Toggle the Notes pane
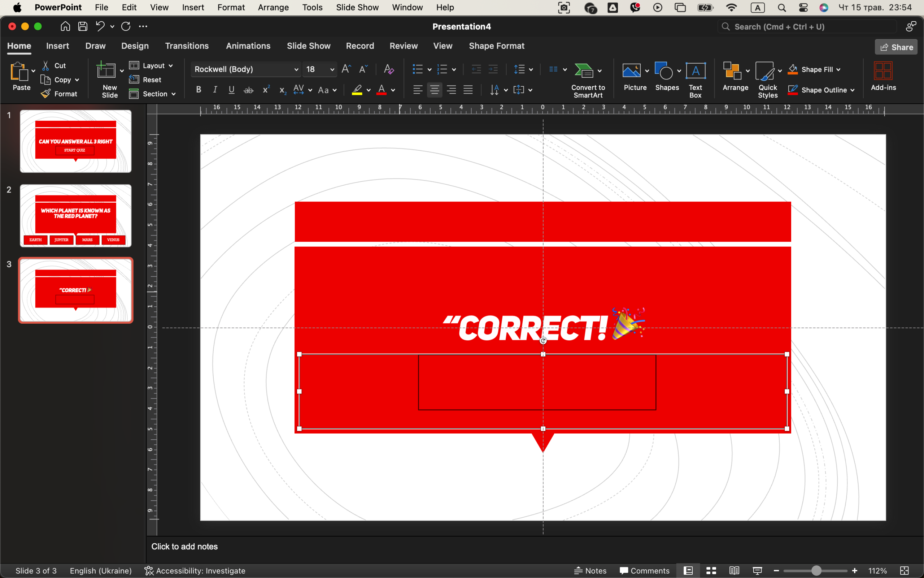The width and height of the screenshot is (924, 578). tap(590, 571)
